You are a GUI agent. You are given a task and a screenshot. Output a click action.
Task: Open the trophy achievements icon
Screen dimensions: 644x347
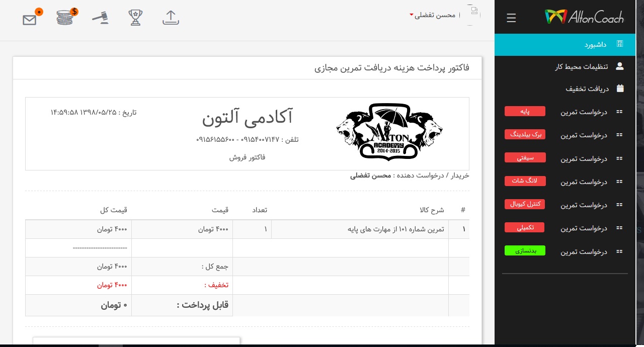tap(135, 18)
